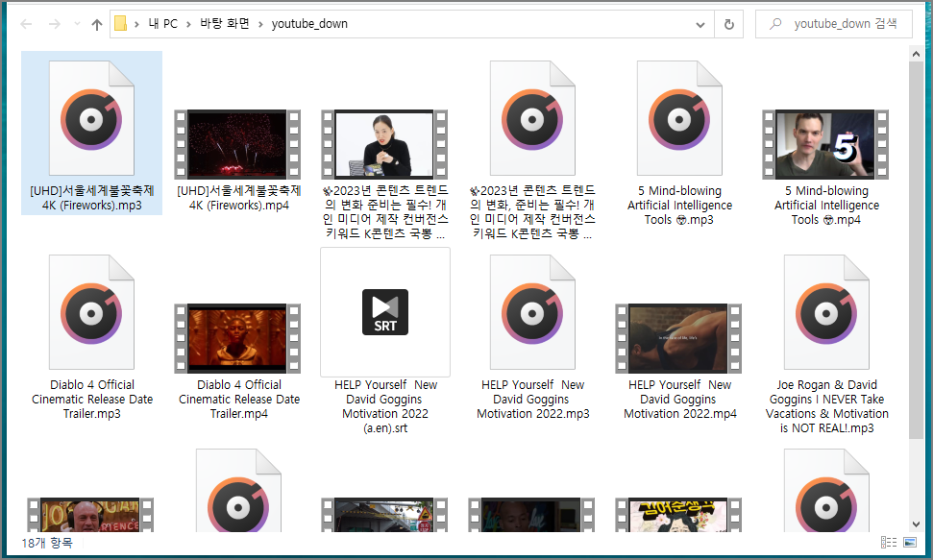Click the search magnifier icon
Screen dimensions: 933x560
[x=775, y=24]
